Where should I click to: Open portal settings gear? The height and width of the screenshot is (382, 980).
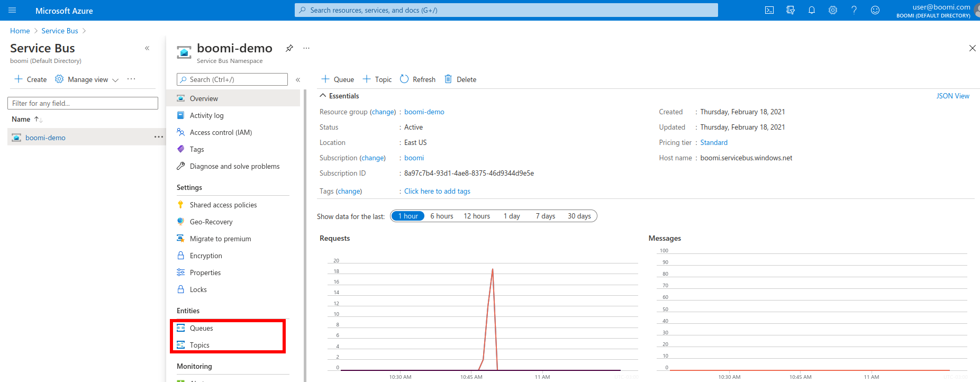(833, 10)
